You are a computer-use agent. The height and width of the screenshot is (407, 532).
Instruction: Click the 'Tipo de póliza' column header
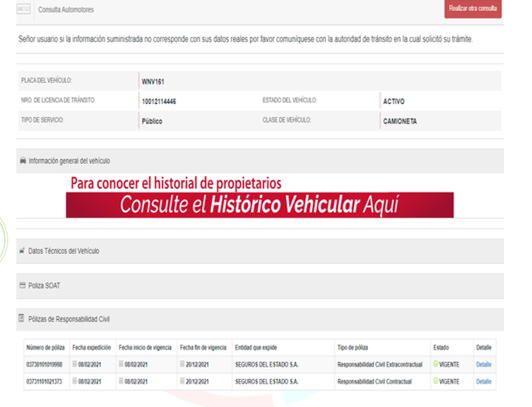356,347
